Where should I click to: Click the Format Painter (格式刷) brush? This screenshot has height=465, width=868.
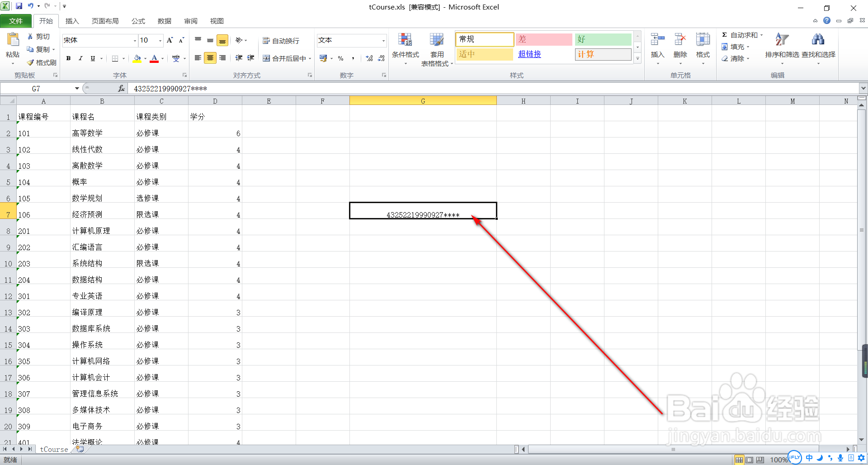coord(30,62)
